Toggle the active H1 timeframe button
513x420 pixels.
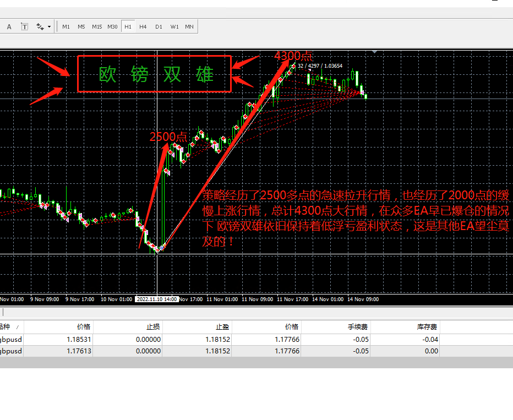[x=128, y=27]
